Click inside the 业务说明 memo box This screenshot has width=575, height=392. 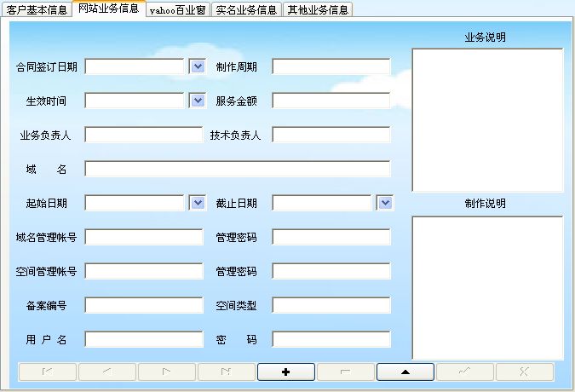click(488, 120)
